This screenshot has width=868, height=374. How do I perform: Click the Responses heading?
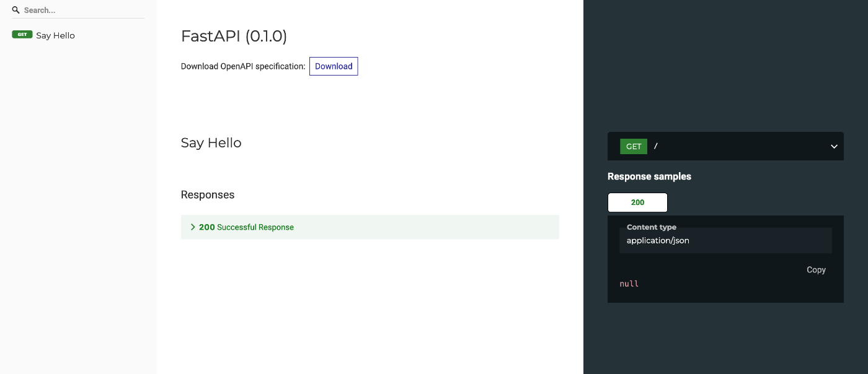pos(208,194)
